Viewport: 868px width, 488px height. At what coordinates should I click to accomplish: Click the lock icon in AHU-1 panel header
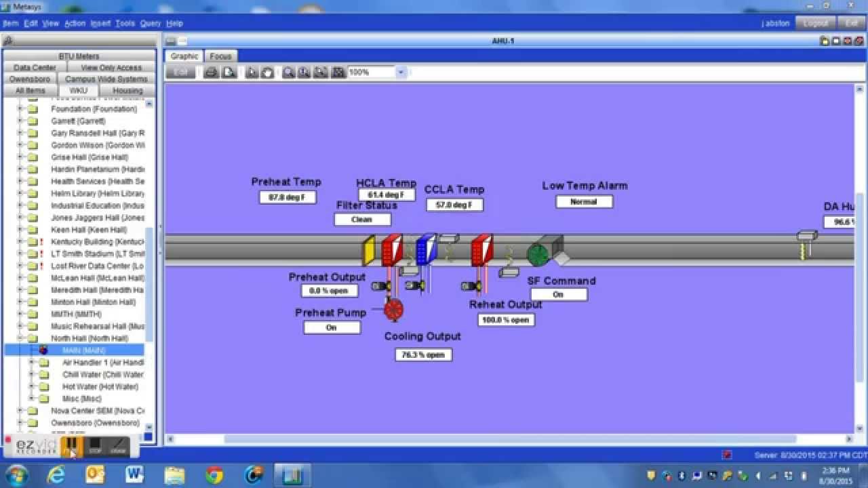pyautogui.click(x=825, y=41)
